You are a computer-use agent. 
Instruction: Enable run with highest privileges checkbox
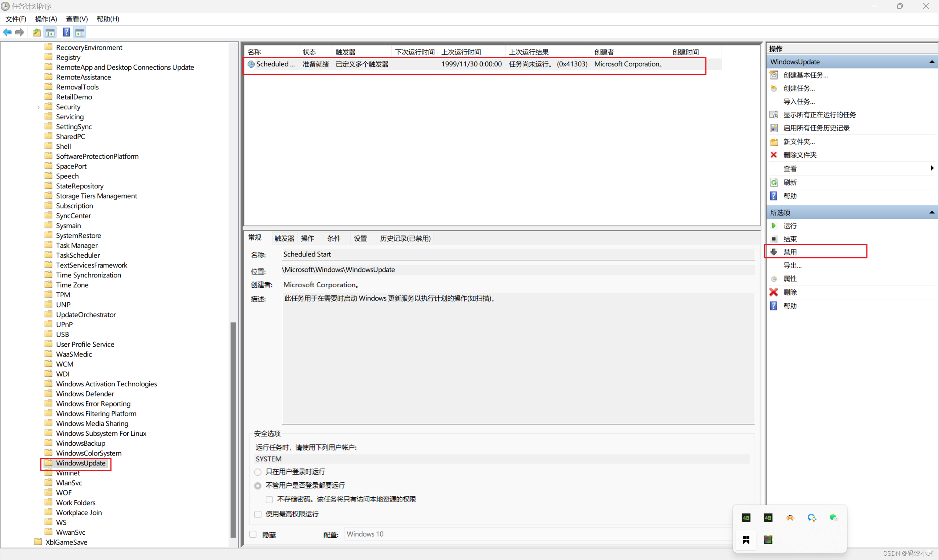click(258, 514)
